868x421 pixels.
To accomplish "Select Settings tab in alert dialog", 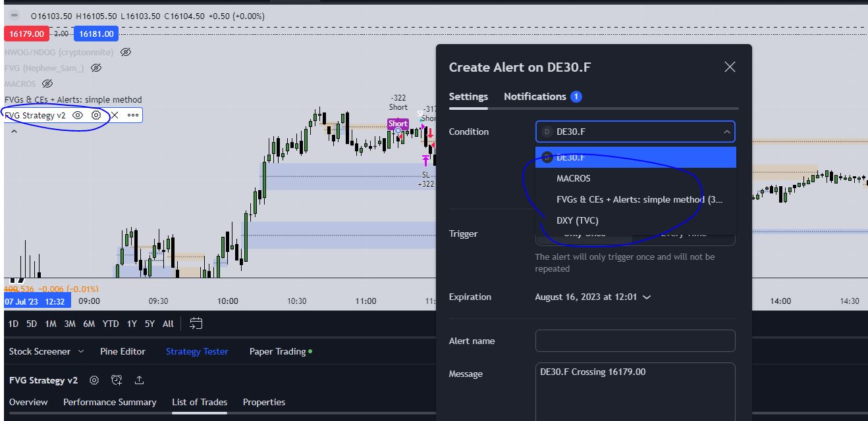I will (468, 96).
